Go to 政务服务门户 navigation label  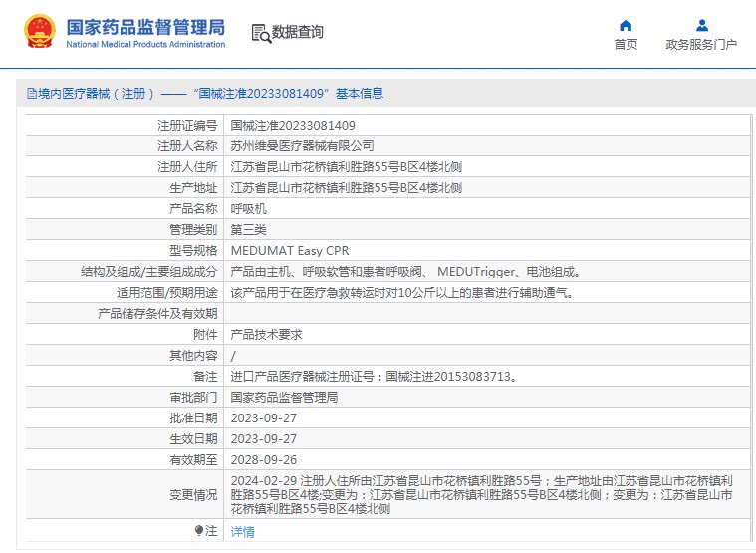701,45
